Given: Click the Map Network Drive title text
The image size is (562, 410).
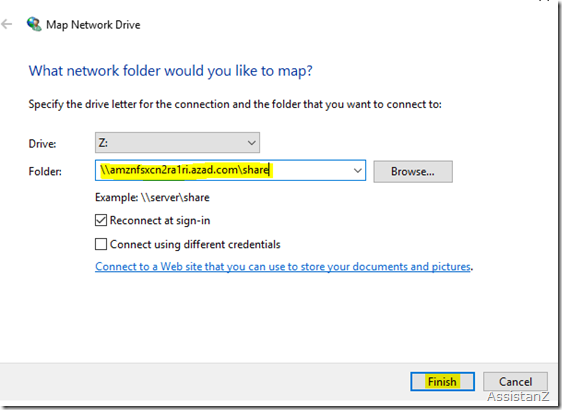Looking at the screenshot, I should tap(93, 25).
